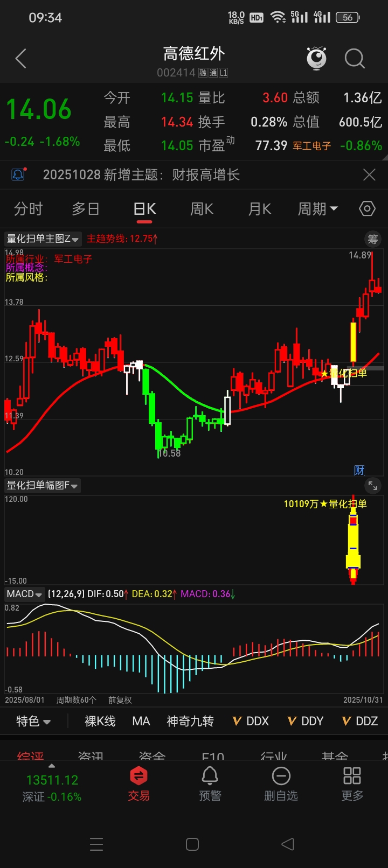The width and height of the screenshot is (388, 868).
Task: Expand the index bar above 13511.12
Action: tap(52, 766)
